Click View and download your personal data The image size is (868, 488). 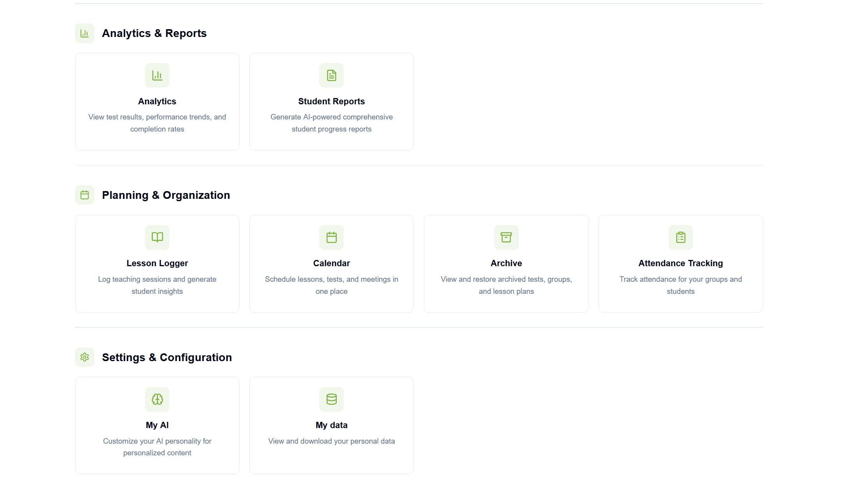click(x=331, y=441)
